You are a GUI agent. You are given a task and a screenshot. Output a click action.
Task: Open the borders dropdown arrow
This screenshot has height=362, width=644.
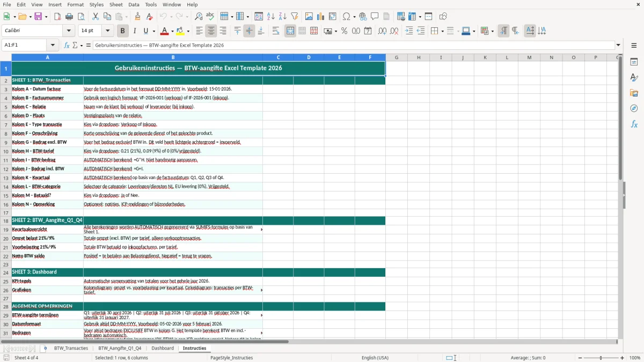tap(442, 31)
